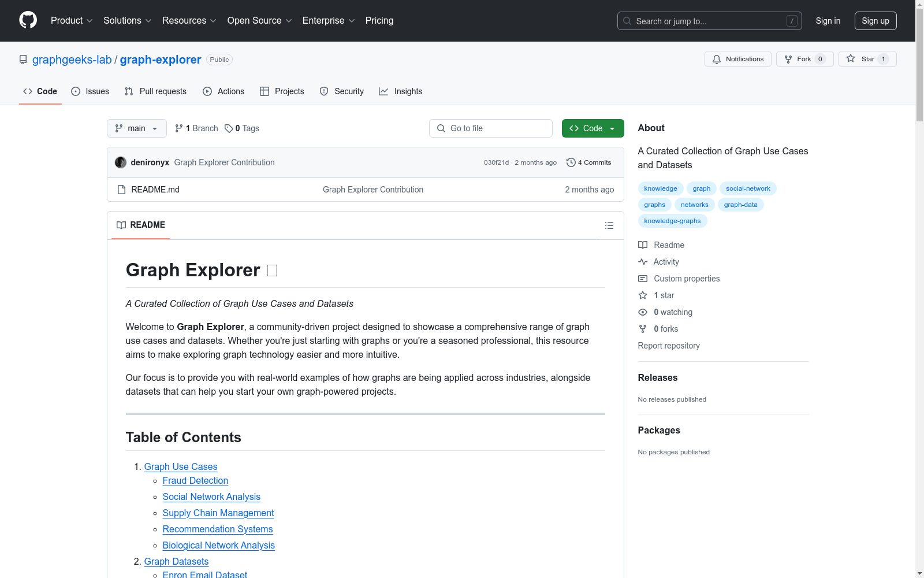This screenshot has height=578, width=924.
Task: Switch to the Code tab
Action: point(40,91)
